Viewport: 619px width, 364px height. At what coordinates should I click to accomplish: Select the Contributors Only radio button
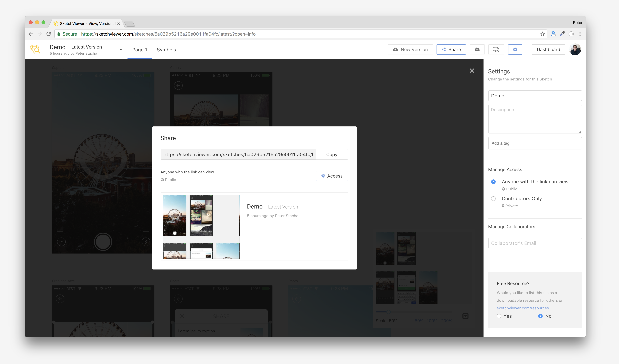click(493, 198)
